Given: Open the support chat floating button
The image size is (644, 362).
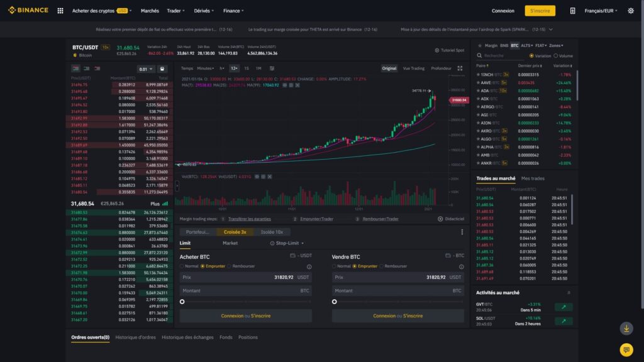Looking at the screenshot, I should click(x=626, y=349).
